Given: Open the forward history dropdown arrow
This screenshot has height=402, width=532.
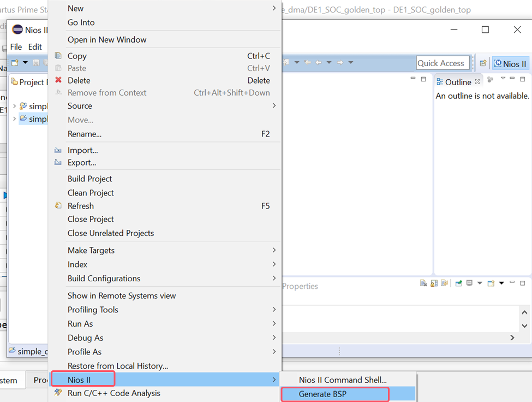Looking at the screenshot, I should click(x=351, y=62).
